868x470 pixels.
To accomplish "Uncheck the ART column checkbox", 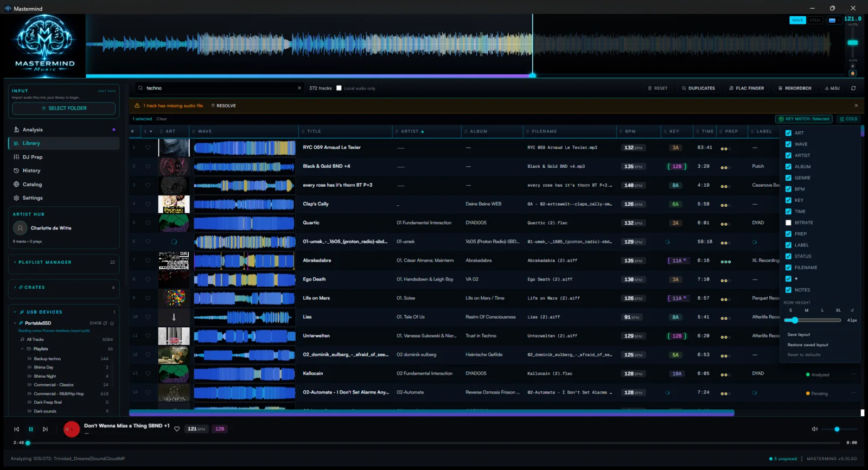I will (788, 133).
